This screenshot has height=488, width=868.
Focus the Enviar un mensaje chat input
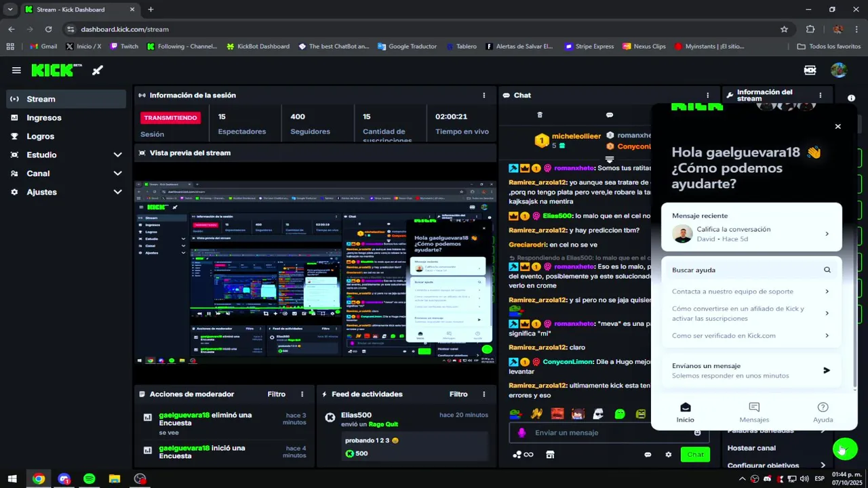(x=610, y=432)
